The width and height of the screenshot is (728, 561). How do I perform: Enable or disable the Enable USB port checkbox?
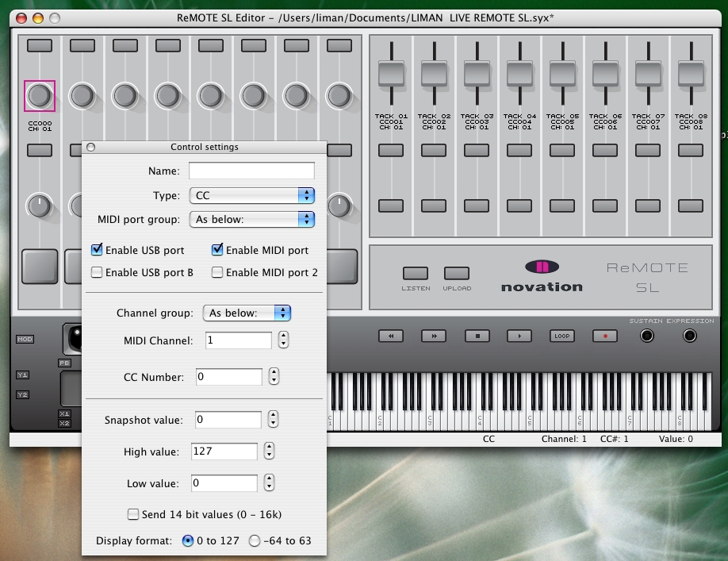pos(97,250)
